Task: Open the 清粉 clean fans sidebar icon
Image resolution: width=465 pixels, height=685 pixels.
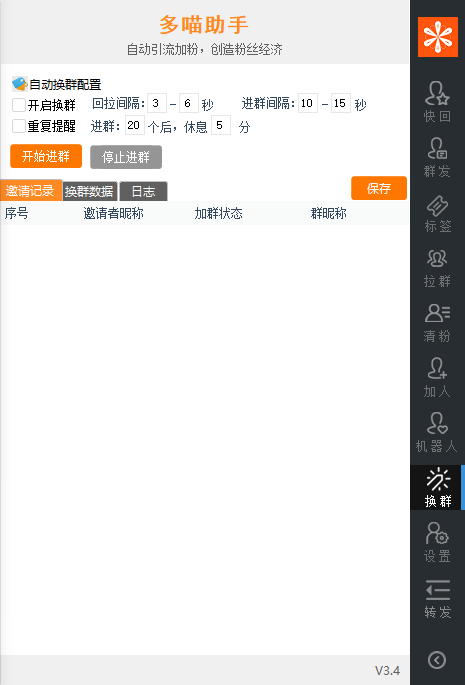Action: 437,323
